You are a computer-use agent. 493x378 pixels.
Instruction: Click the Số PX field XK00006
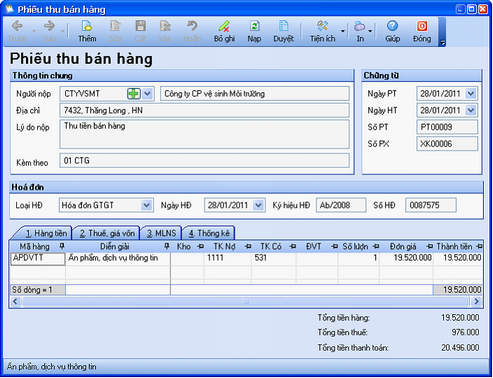(x=447, y=144)
